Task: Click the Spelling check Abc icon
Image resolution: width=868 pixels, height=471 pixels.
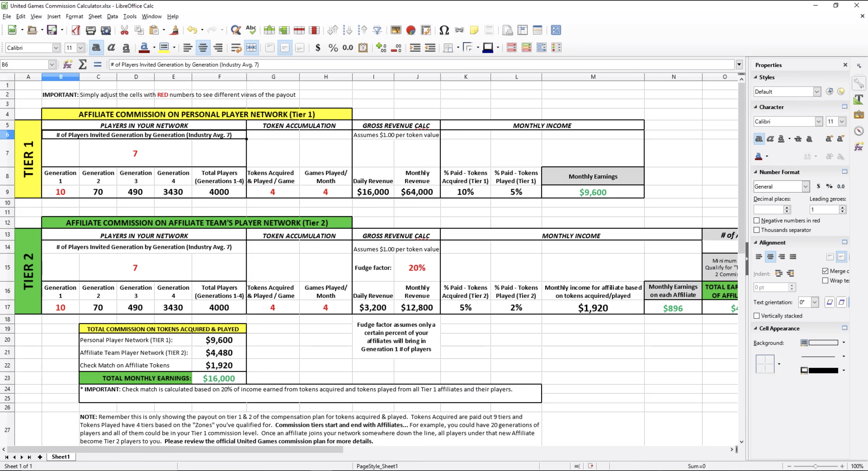Action: (251, 30)
